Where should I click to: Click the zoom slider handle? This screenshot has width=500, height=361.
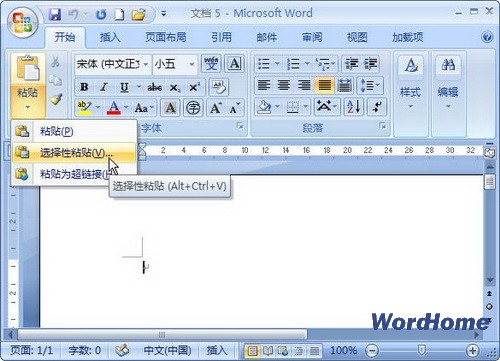point(422,350)
